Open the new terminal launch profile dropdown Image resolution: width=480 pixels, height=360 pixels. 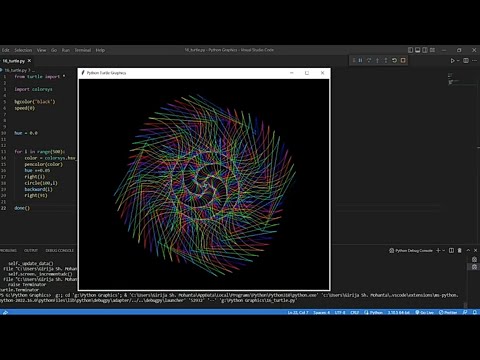pyautogui.click(x=444, y=250)
